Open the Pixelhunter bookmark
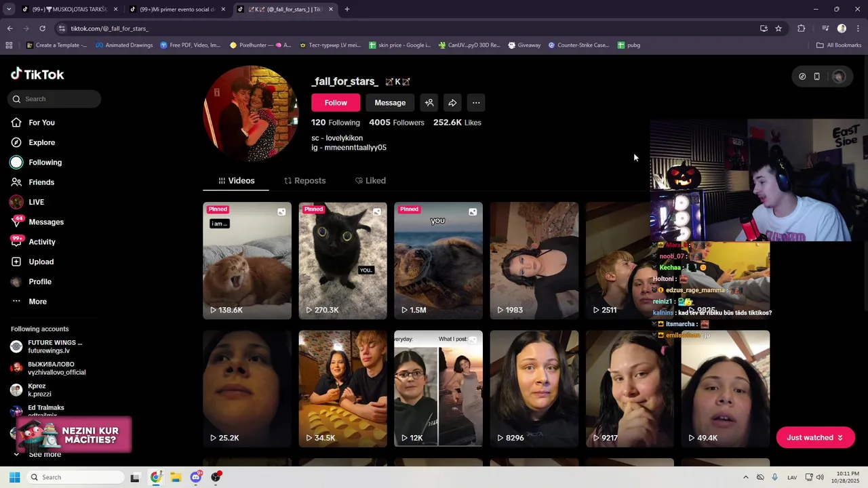This screenshot has width=868, height=488. 261,45
